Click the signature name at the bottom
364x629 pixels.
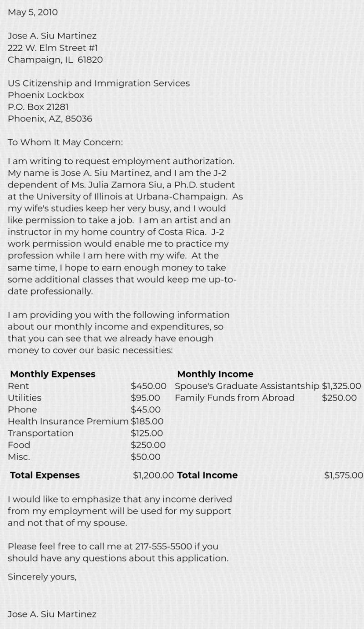coord(52,614)
